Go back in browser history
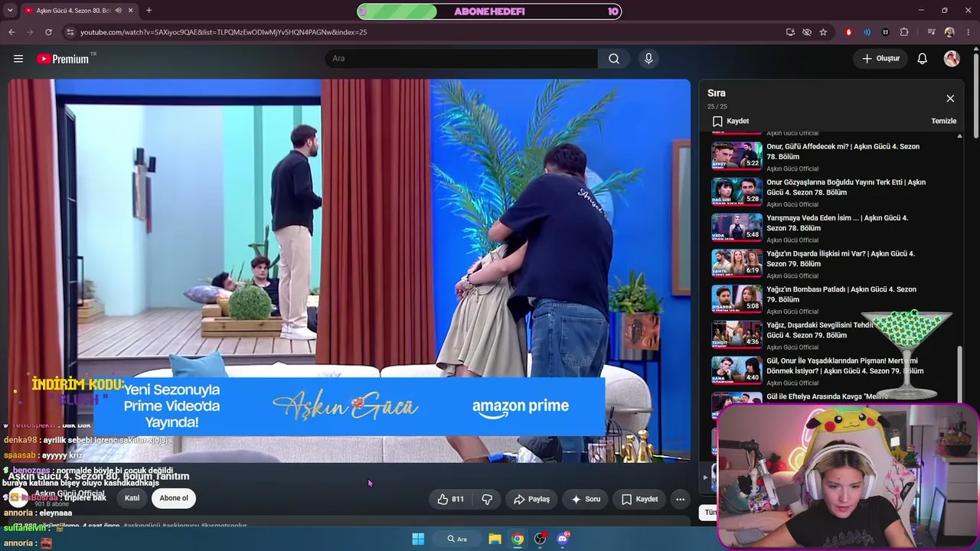This screenshot has height=551, width=980. (11, 32)
